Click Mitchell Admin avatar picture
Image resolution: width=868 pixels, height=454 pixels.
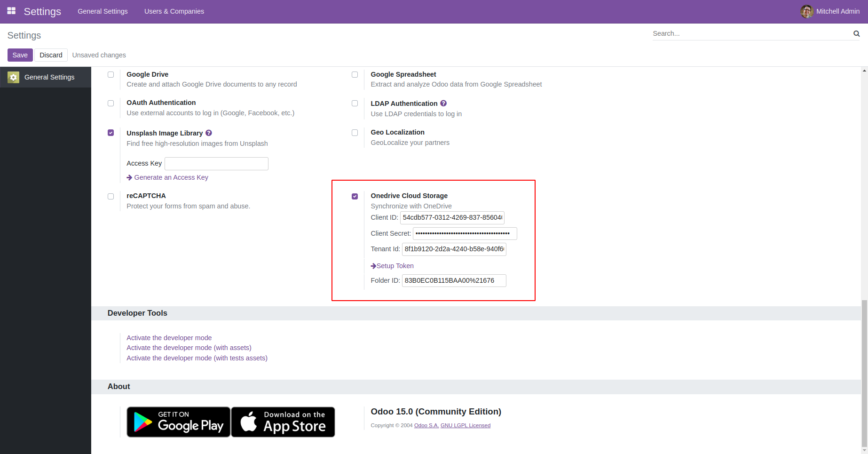tap(807, 11)
